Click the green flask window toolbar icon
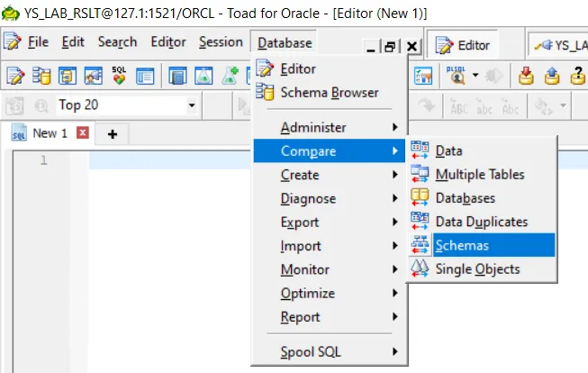Viewport: 588px width, 373px height. (x=204, y=77)
